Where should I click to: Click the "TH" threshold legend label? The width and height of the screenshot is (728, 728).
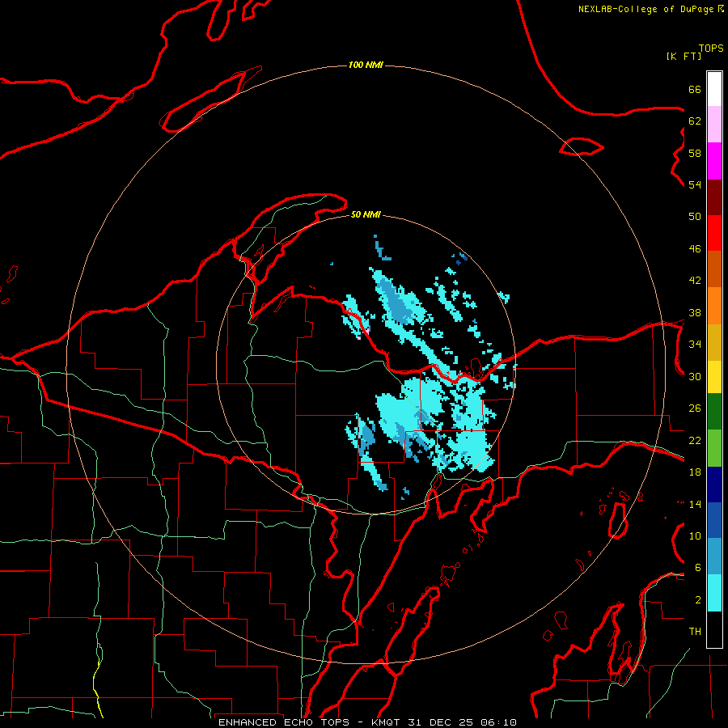[695, 632]
